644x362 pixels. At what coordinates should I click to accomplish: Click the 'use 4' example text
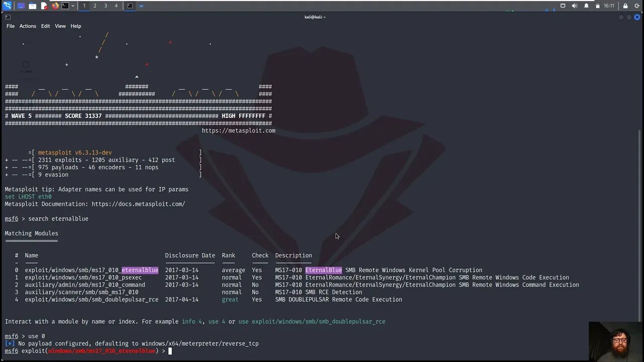click(217, 322)
